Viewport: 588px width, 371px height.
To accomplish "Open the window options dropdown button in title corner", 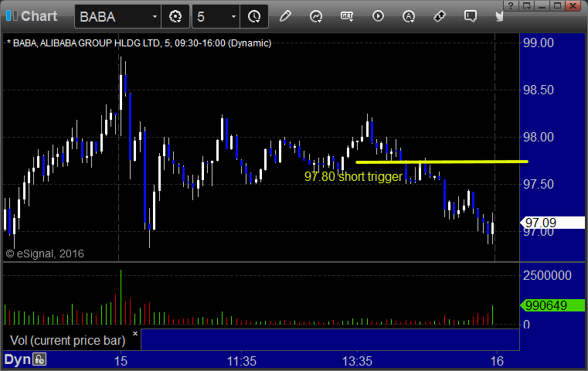I will tap(526, 5).
